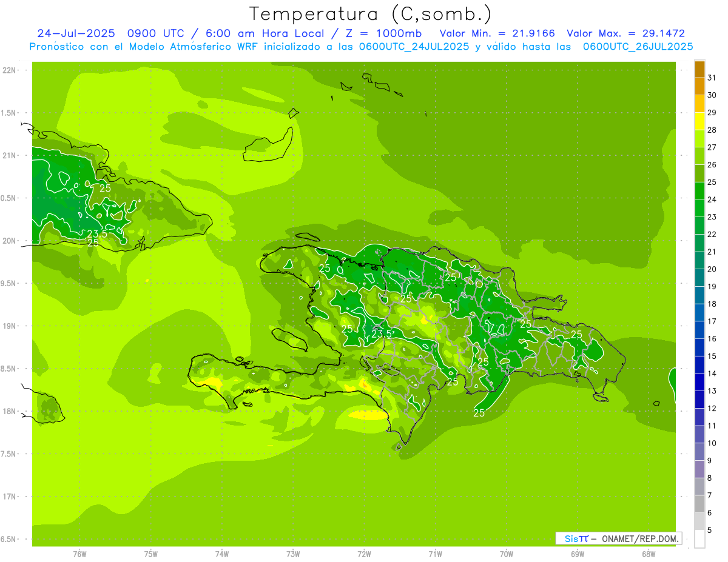
Task: Click the '0600UTC_24JUL2025' initialization time
Action: pos(414,46)
